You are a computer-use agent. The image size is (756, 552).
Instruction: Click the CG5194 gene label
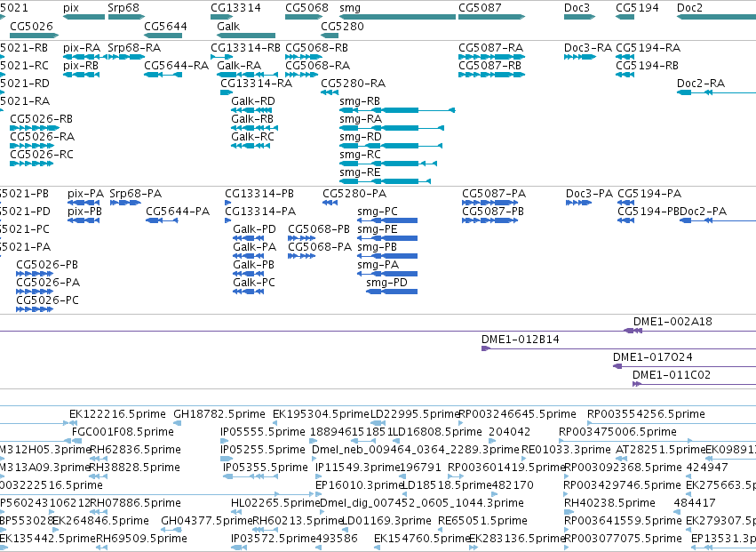[x=637, y=8]
